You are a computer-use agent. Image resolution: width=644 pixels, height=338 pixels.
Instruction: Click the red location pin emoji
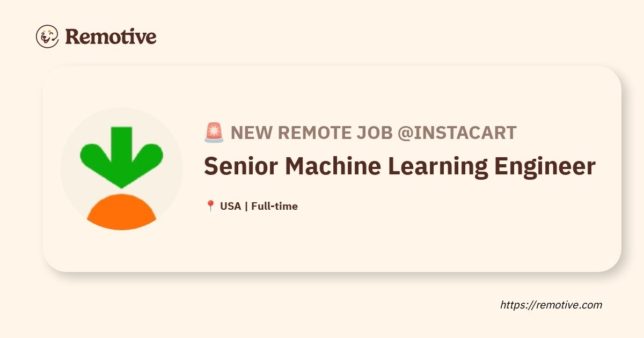(210, 206)
